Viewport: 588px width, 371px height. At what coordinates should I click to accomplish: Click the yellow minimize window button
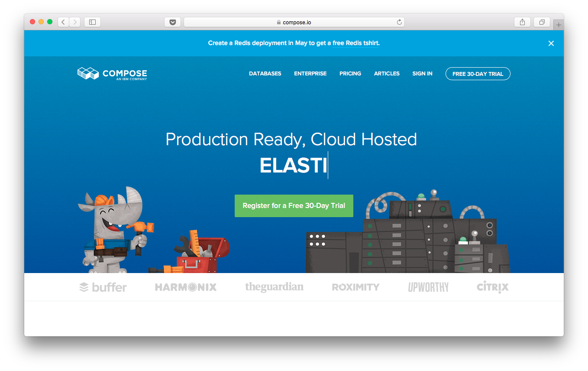(x=41, y=22)
